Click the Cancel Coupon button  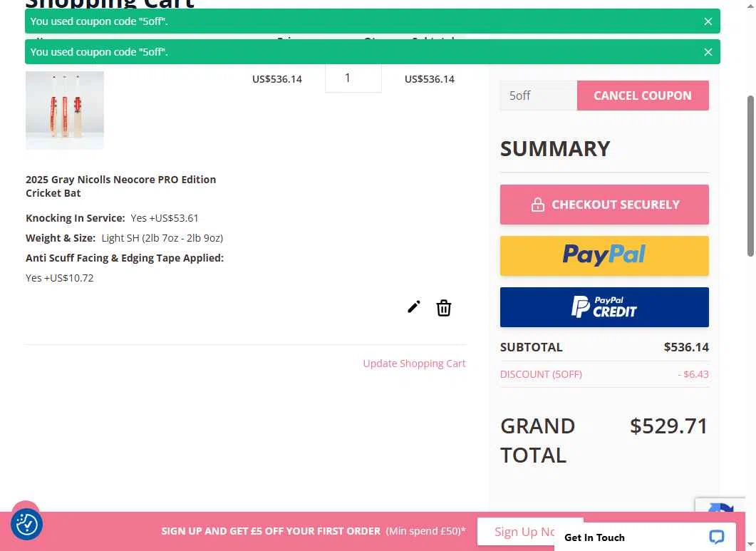pyautogui.click(x=642, y=96)
